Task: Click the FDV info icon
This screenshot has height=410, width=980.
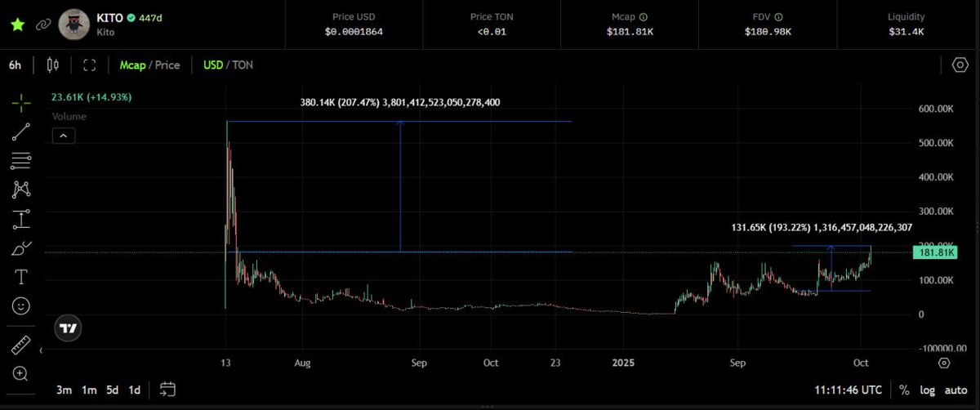Action: tap(778, 16)
